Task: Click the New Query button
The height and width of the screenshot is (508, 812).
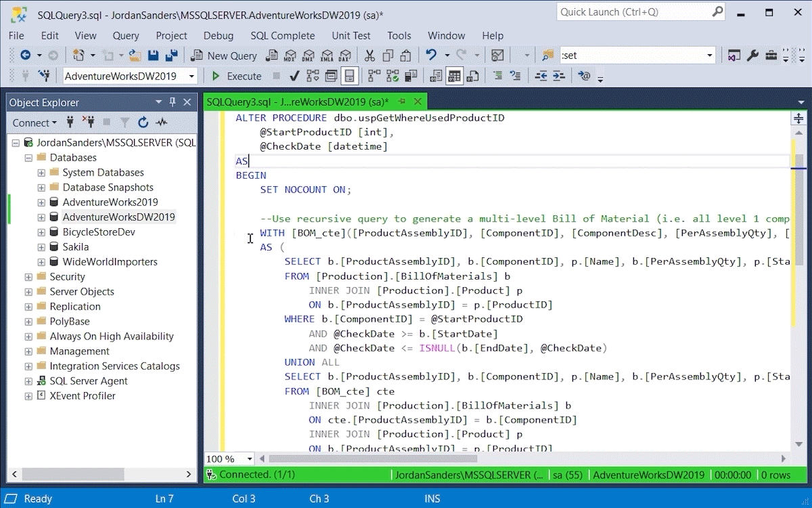Action: click(x=224, y=56)
